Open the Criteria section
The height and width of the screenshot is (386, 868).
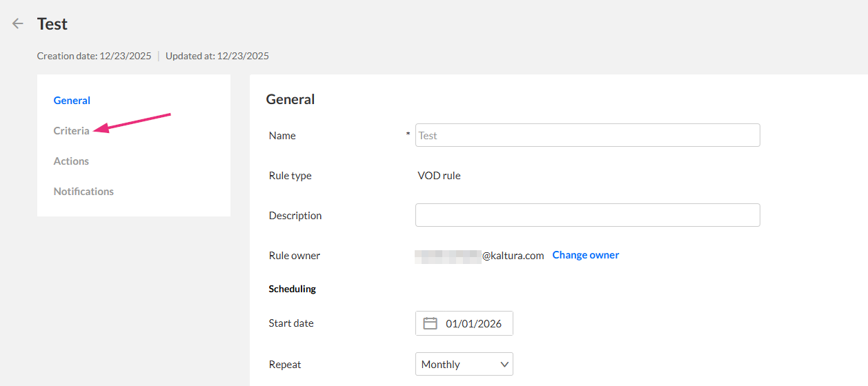click(72, 131)
